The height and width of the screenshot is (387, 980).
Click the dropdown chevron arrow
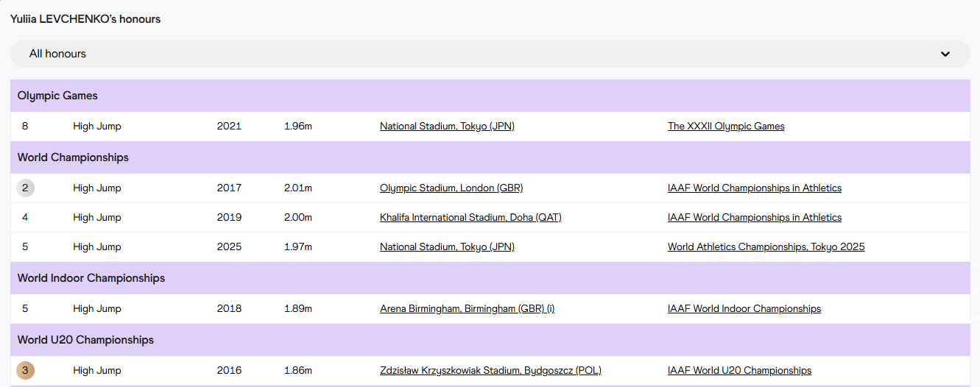point(945,54)
